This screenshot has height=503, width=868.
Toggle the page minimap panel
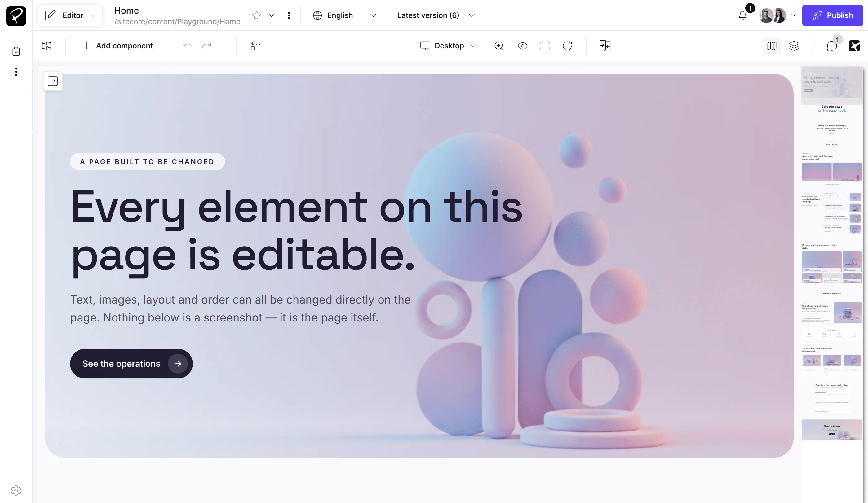click(772, 46)
